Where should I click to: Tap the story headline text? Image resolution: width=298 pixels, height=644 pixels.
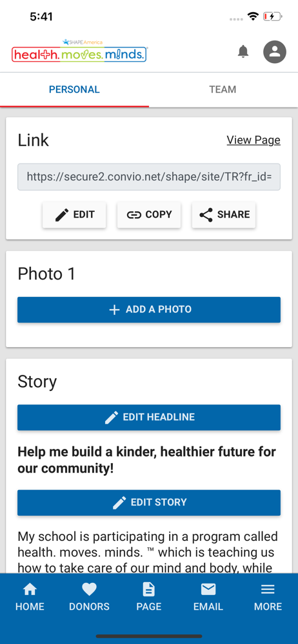(x=146, y=460)
